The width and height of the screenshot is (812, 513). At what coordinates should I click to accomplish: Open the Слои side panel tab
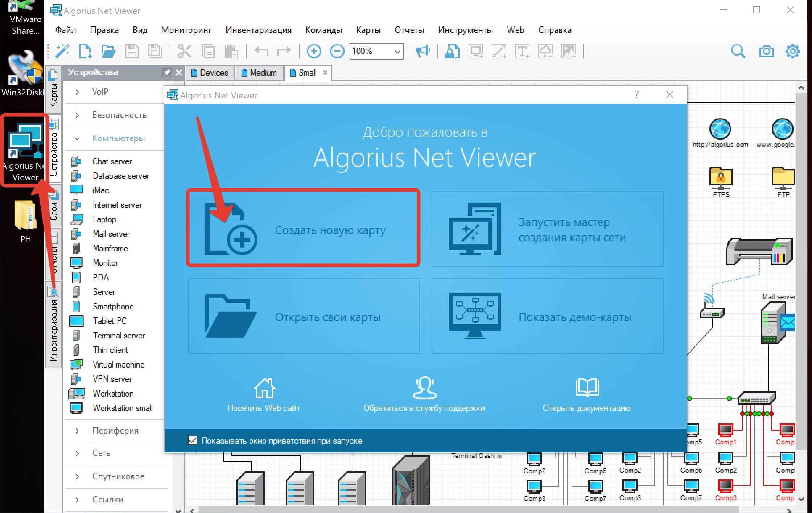pyautogui.click(x=53, y=205)
